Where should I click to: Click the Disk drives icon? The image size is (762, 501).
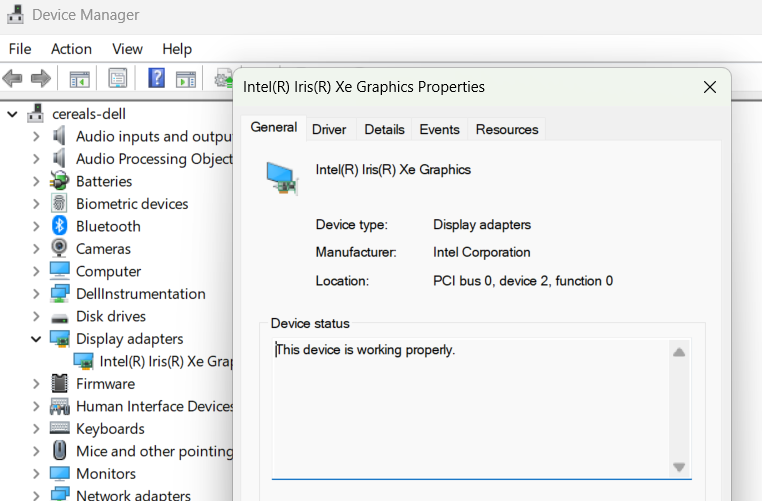click(59, 318)
